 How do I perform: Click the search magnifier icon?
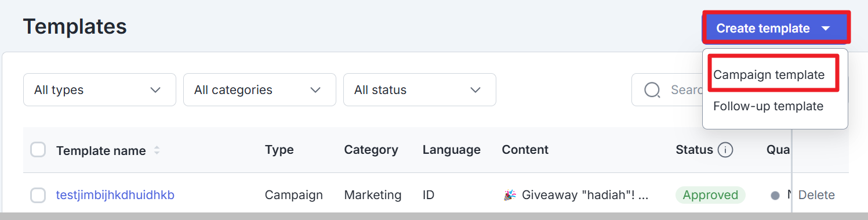(652, 90)
